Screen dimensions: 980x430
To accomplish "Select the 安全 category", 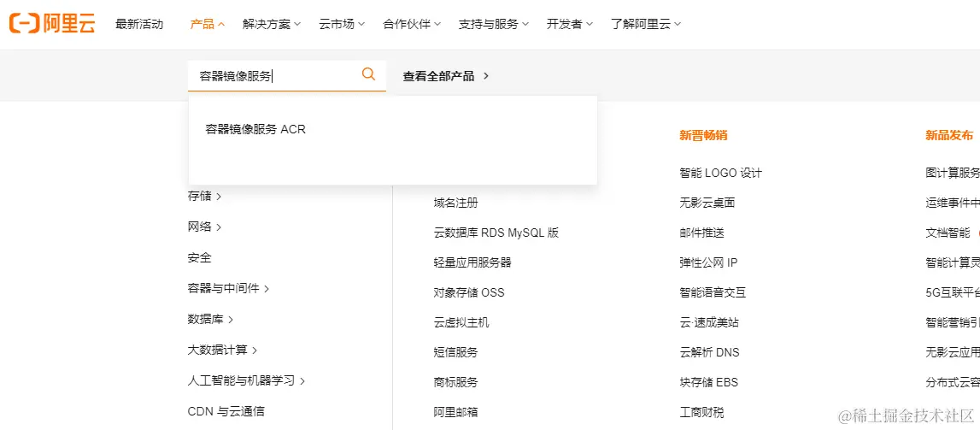I will tap(199, 257).
